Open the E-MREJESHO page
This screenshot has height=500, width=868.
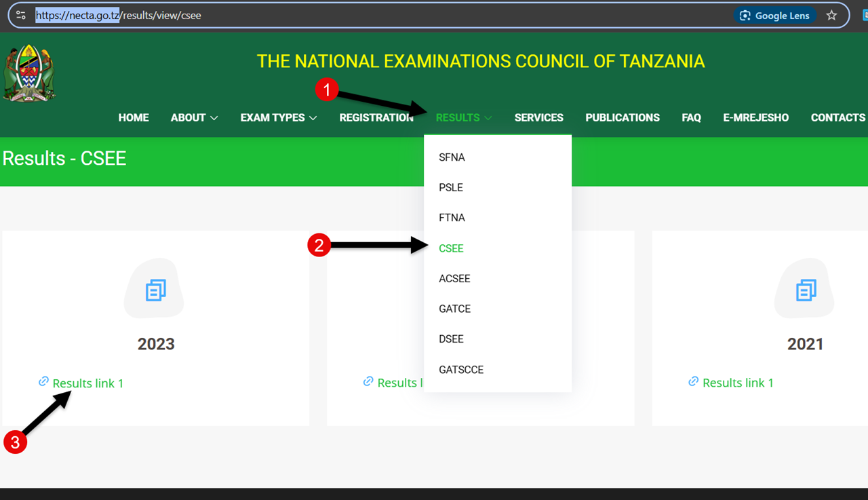755,117
